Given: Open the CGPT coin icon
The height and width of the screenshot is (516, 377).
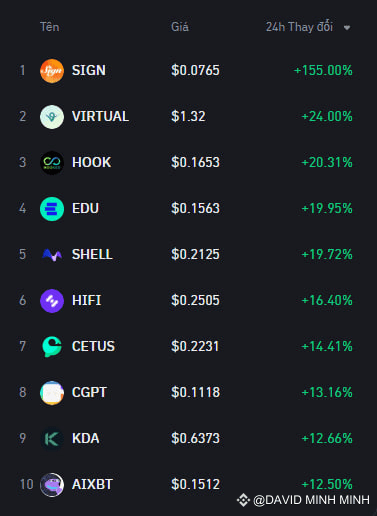Looking at the screenshot, I should point(52,393).
